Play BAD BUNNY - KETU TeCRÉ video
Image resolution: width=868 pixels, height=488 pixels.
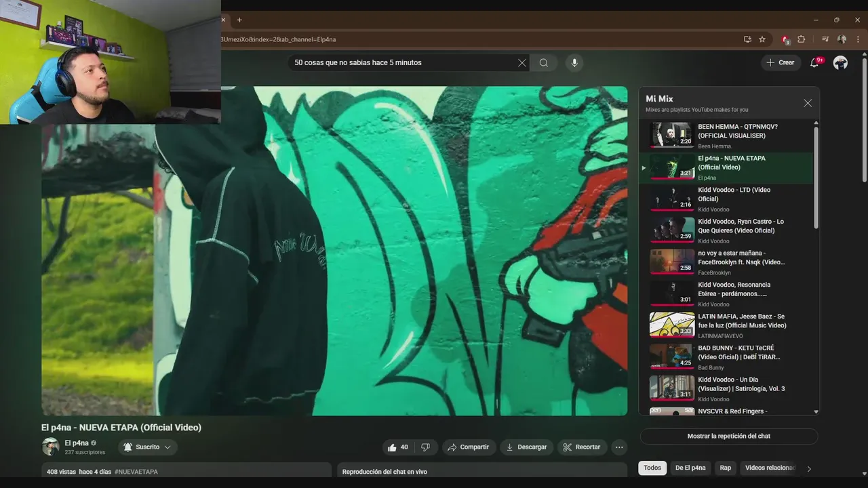click(x=726, y=357)
